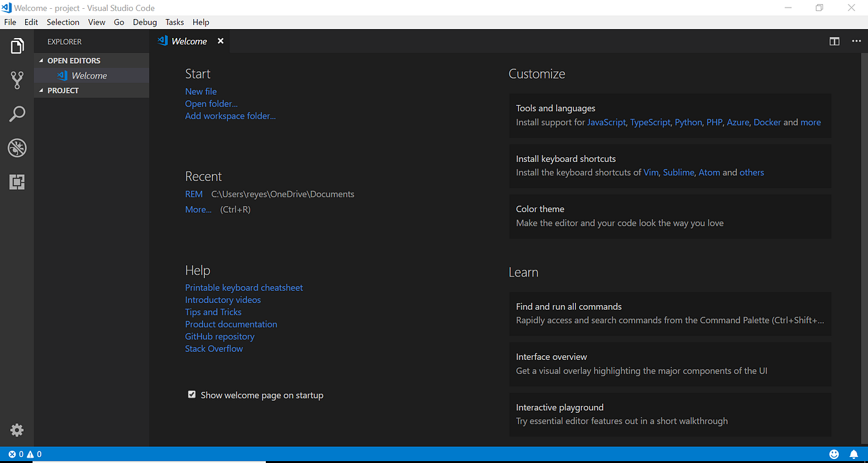The width and height of the screenshot is (868, 463).
Task: Open the Debug view
Action: coord(16,147)
